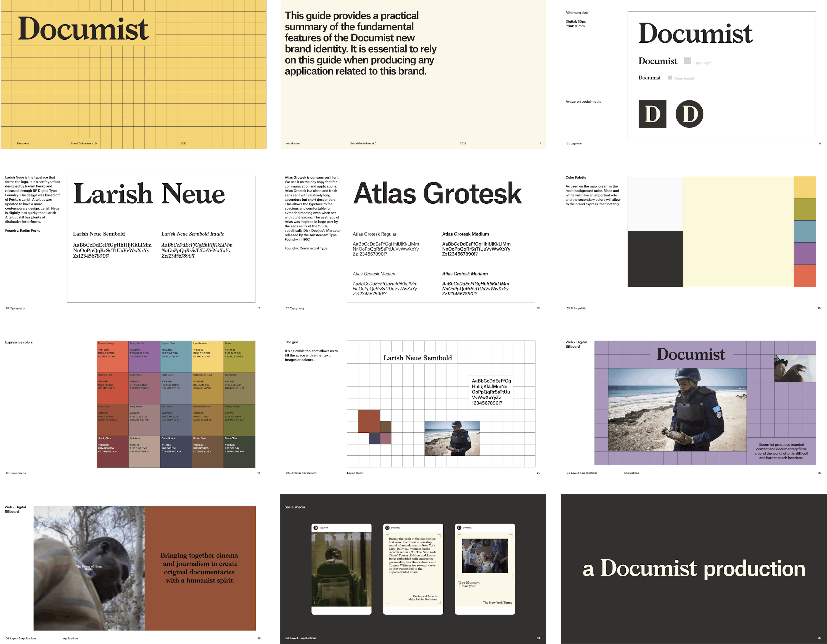Viewport: 827px width, 644px height.
Task: Select the Rosy Brown swatch
Action: coord(144,420)
